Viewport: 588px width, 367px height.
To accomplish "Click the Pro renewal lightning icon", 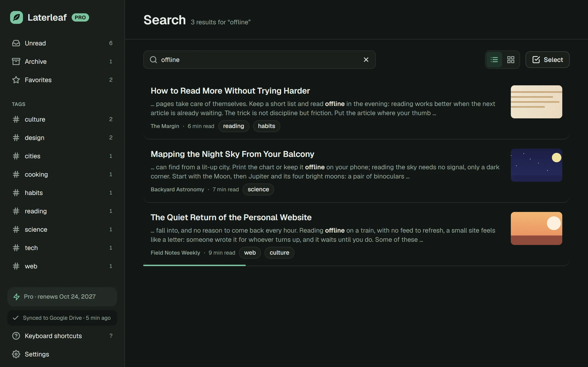I will click(17, 297).
